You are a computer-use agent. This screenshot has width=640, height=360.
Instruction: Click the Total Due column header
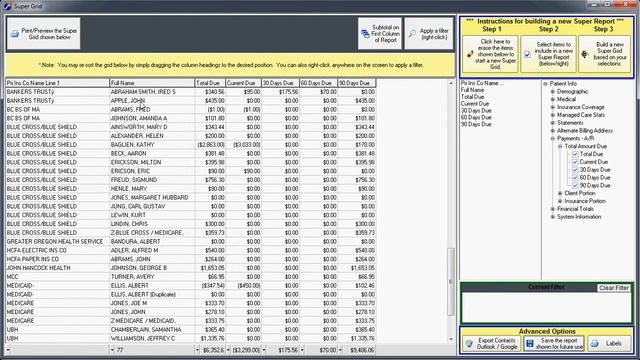(x=210, y=83)
